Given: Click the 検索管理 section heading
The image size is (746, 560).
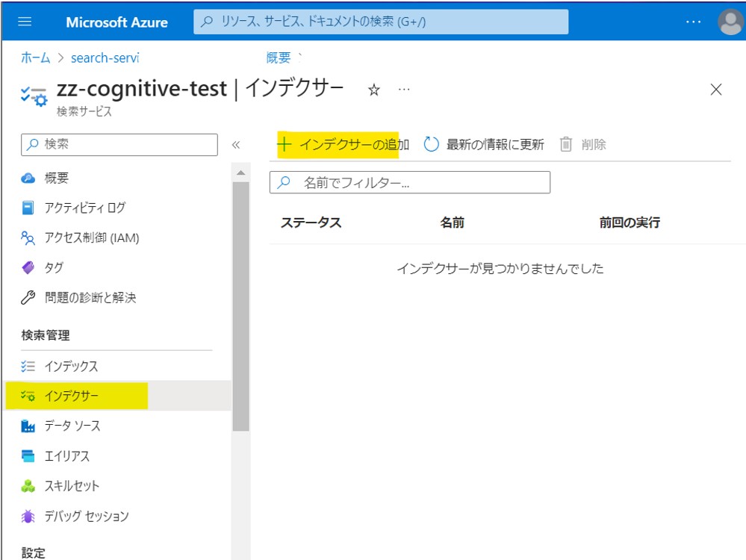Looking at the screenshot, I should click(46, 335).
